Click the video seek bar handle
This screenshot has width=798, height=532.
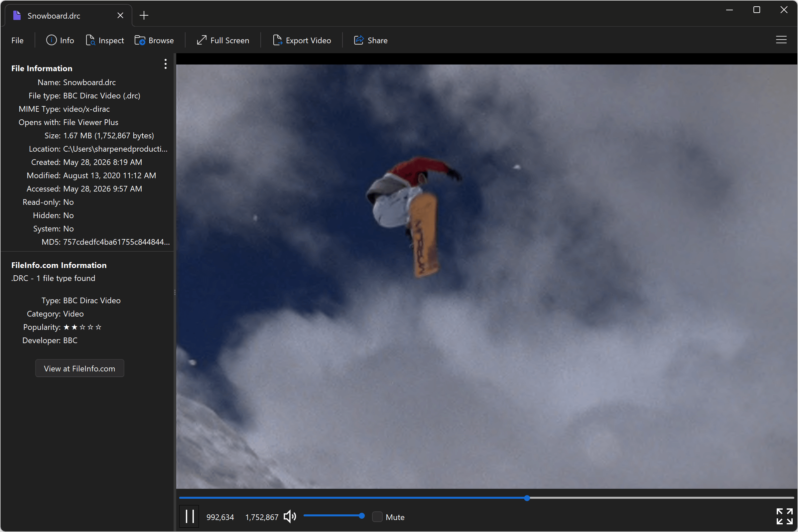527,498
